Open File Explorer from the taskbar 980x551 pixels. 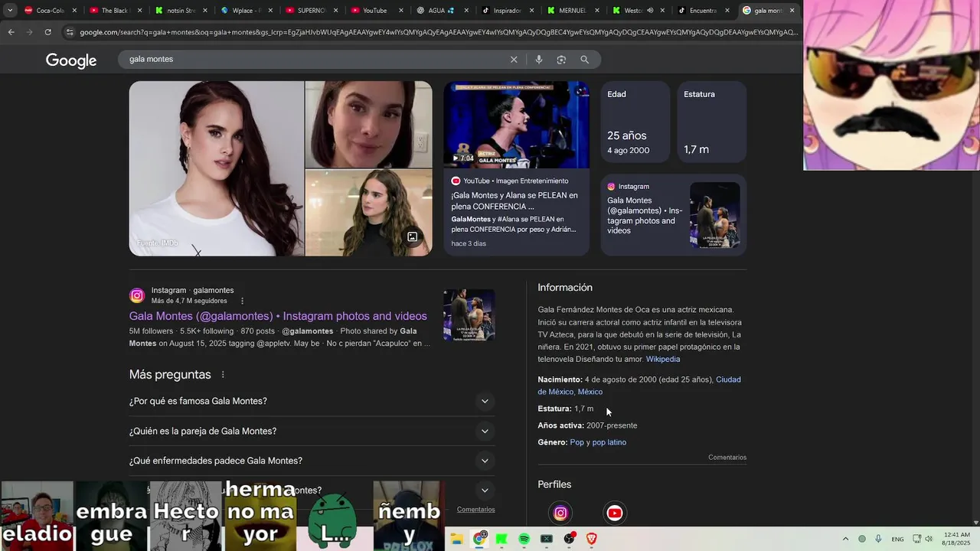click(456, 539)
